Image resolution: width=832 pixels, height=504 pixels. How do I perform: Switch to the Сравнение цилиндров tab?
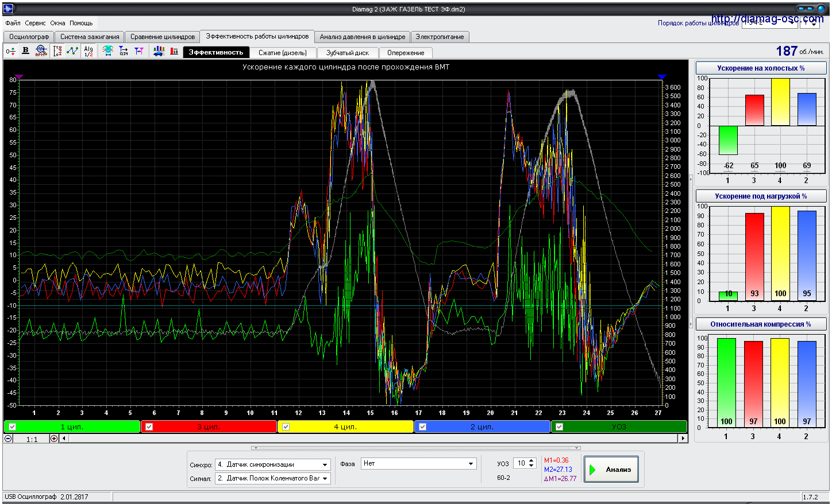(x=163, y=37)
